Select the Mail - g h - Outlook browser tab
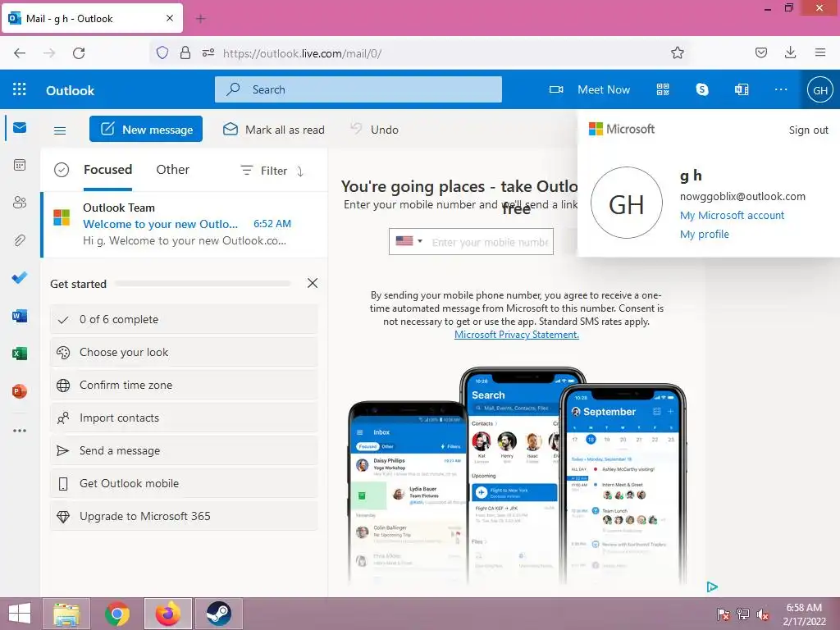 click(92, 18)
